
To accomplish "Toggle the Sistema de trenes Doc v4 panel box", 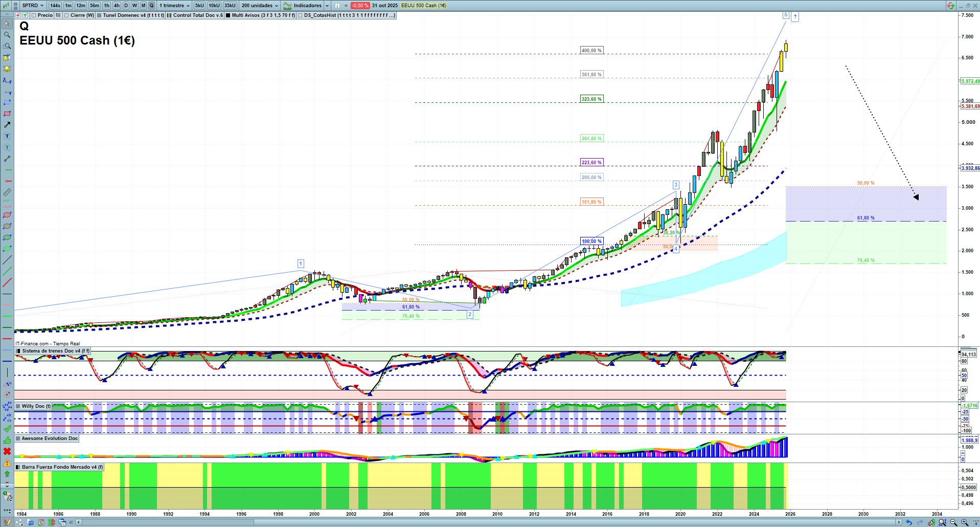I will (18, 351).
